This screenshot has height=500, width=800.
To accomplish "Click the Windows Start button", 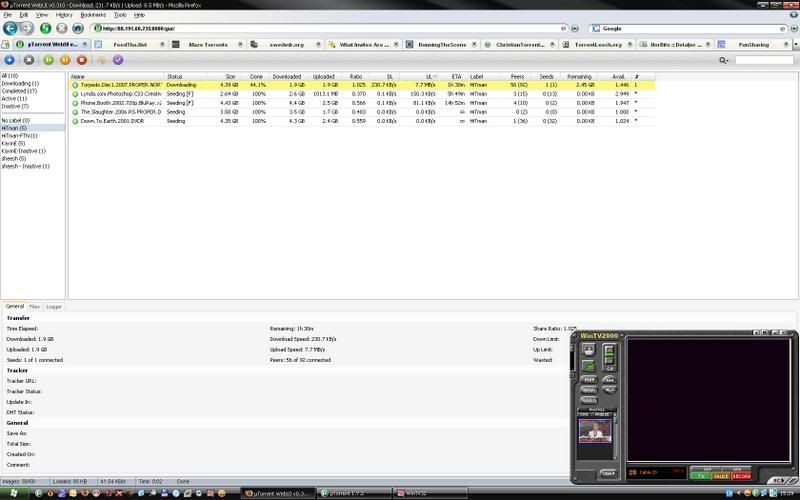I will [12, 493].
